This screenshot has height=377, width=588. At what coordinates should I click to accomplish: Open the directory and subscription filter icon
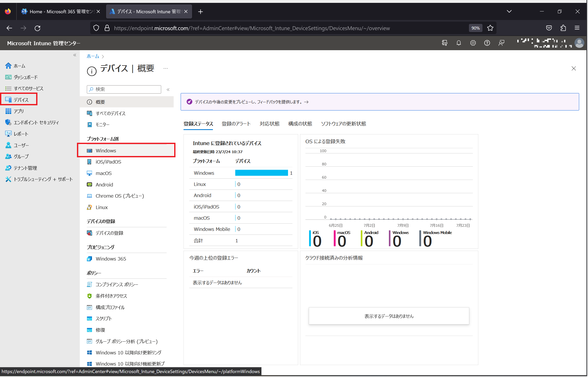[445, 43]
